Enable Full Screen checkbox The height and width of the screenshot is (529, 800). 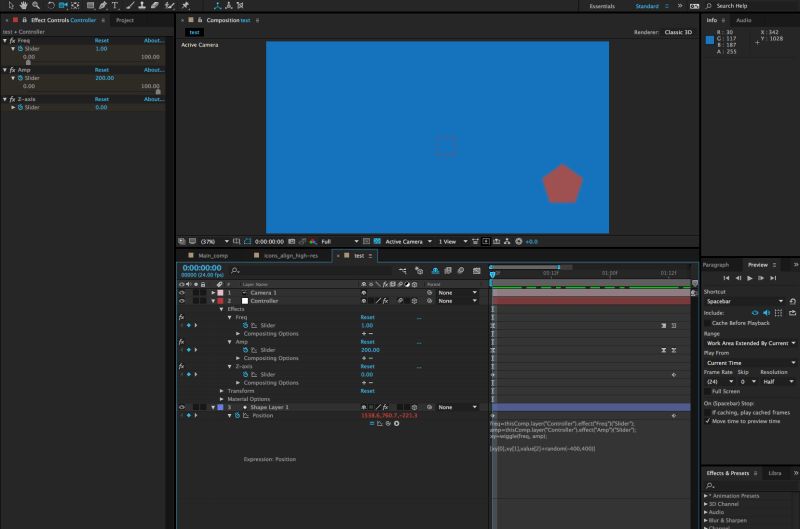point(707,391)
